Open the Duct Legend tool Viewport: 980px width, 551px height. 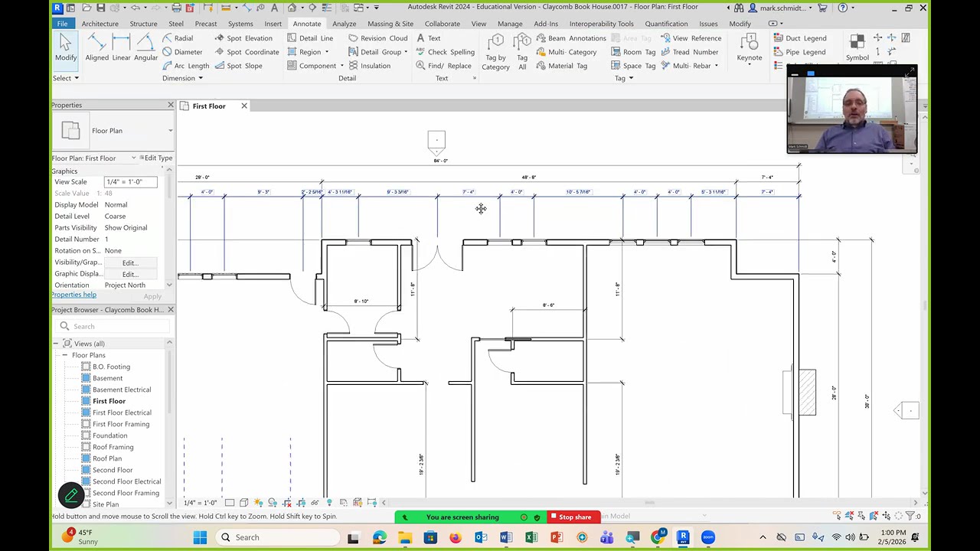(799, 38)
